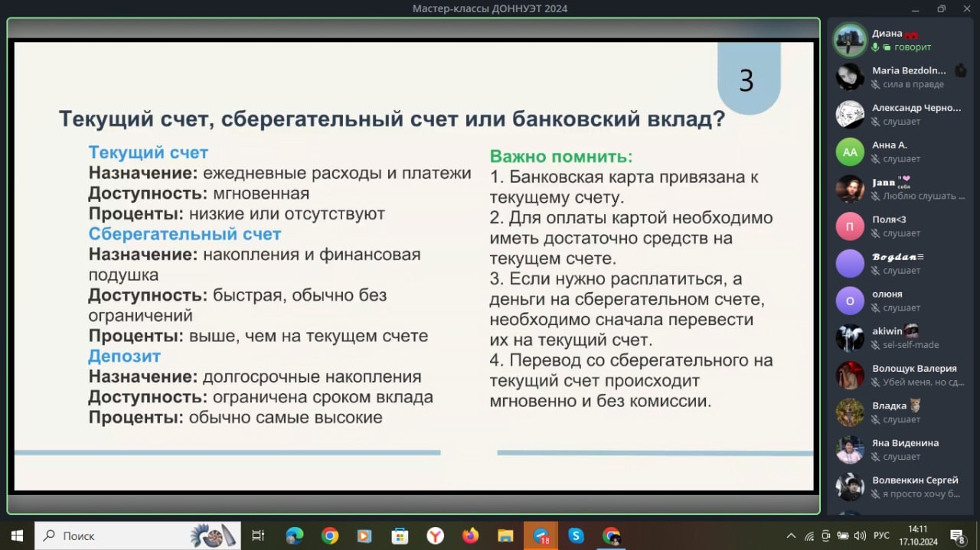Click participant name akiwin
980x550 pixels.
point(887,331)
